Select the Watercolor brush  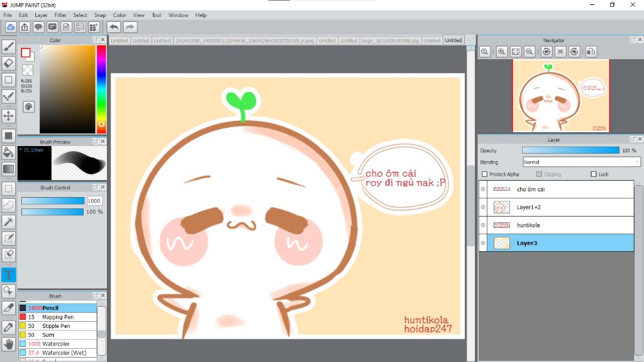pos(57,344)
